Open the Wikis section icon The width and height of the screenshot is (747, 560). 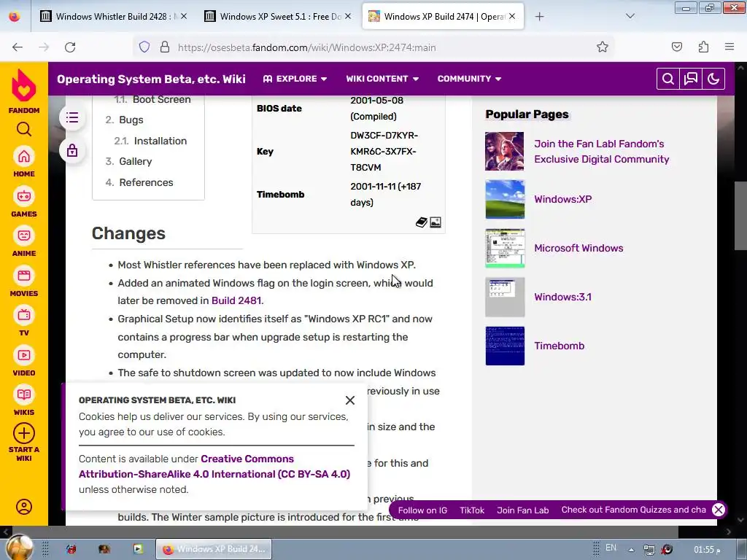coord(24,394)
